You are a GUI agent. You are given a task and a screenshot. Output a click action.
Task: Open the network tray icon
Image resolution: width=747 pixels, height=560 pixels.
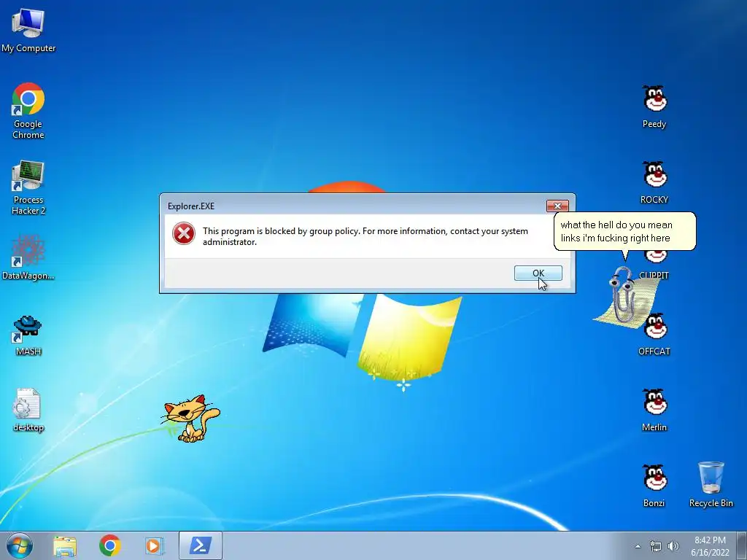(656, 546)
